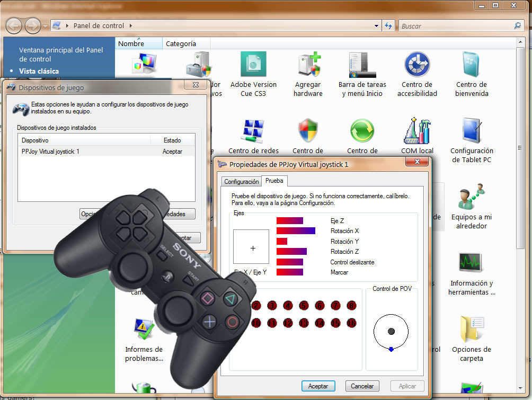Expand the Panel de control breadcrumb arrow
Viewport: 532px width, 400px height.
(x=131, y=25)
